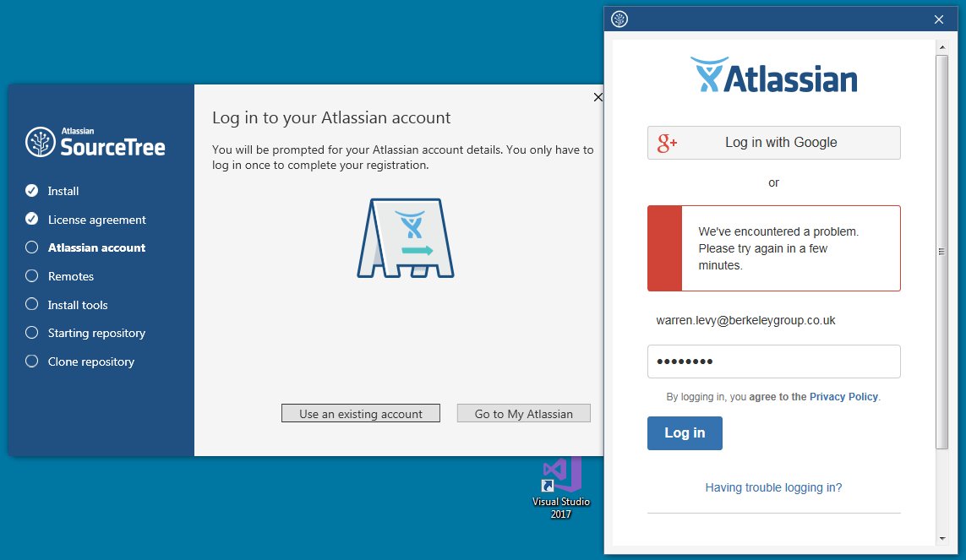Screen dimensions: 966x560
Task: Click the Install tools step label
Action: [78, 305]
